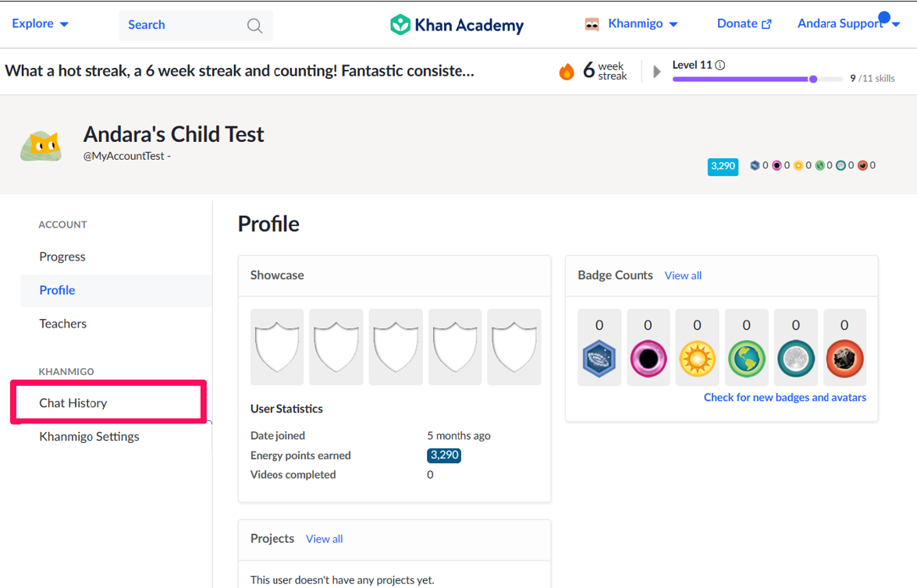Screen dimensions: 917x588
Task: Click the 3,290 energy points badge in header
Action: (723, 166)
